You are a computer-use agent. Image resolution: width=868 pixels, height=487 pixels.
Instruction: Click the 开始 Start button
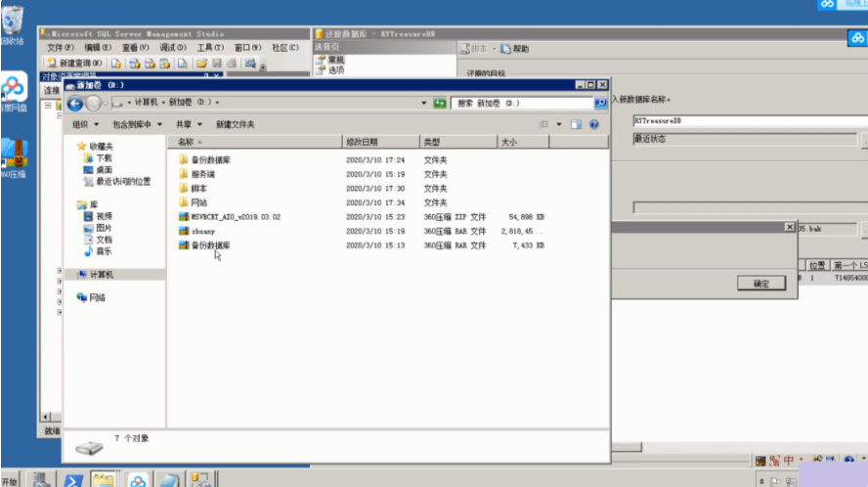pos(10,481)
